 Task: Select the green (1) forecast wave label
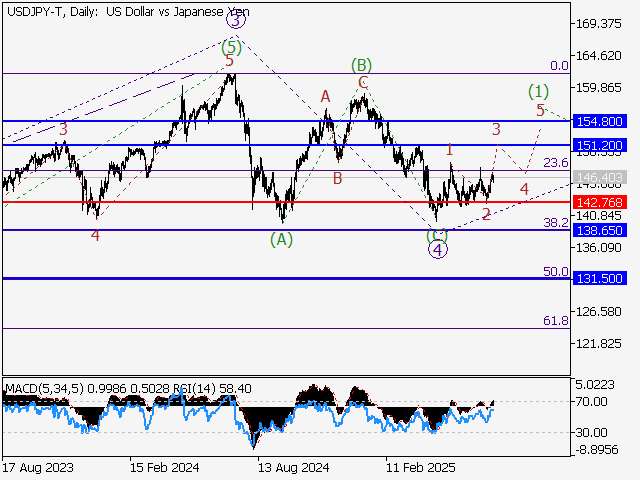pos(538,91)
